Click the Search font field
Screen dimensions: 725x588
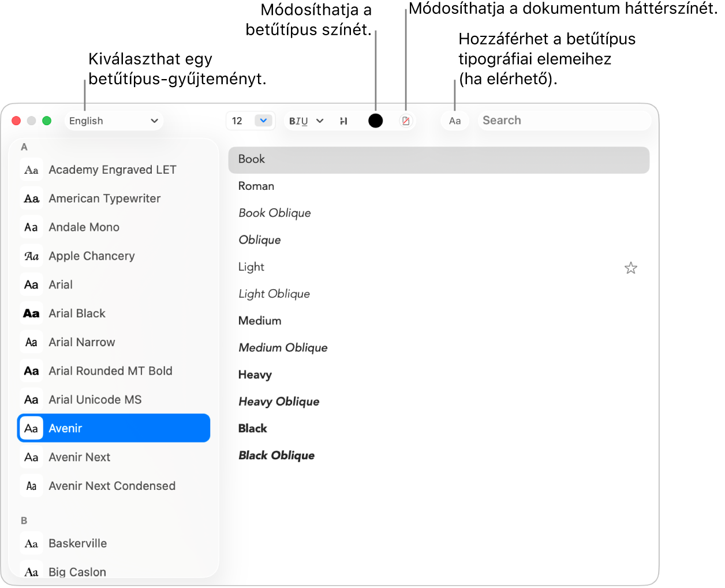565,121
